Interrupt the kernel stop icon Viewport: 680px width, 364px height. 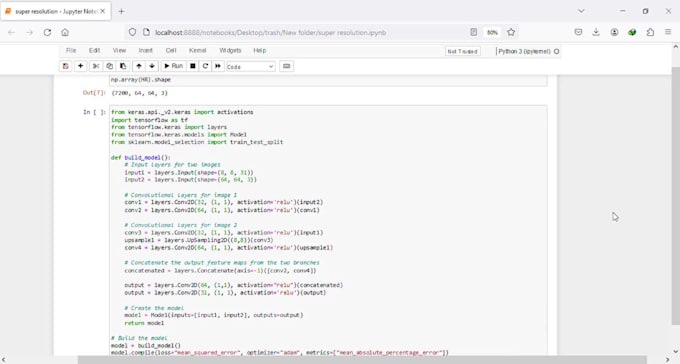click(193, 66)
